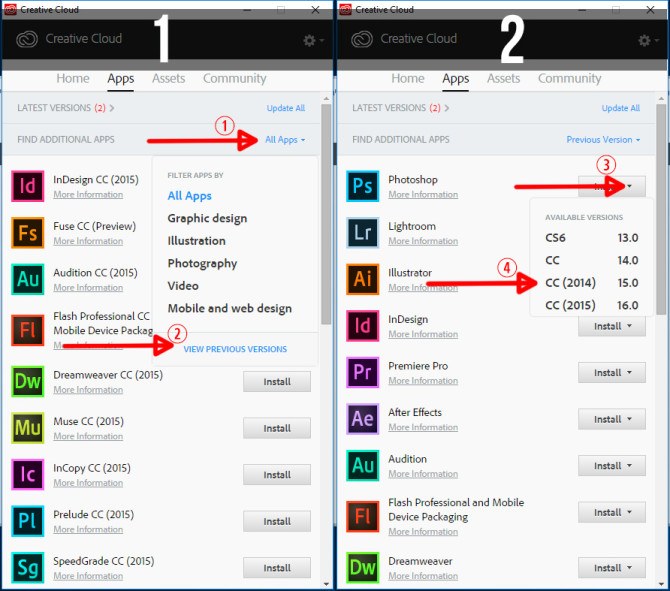Click Flash Professional CC icon in window 1

pyautogui.click(x=27, y=330)
